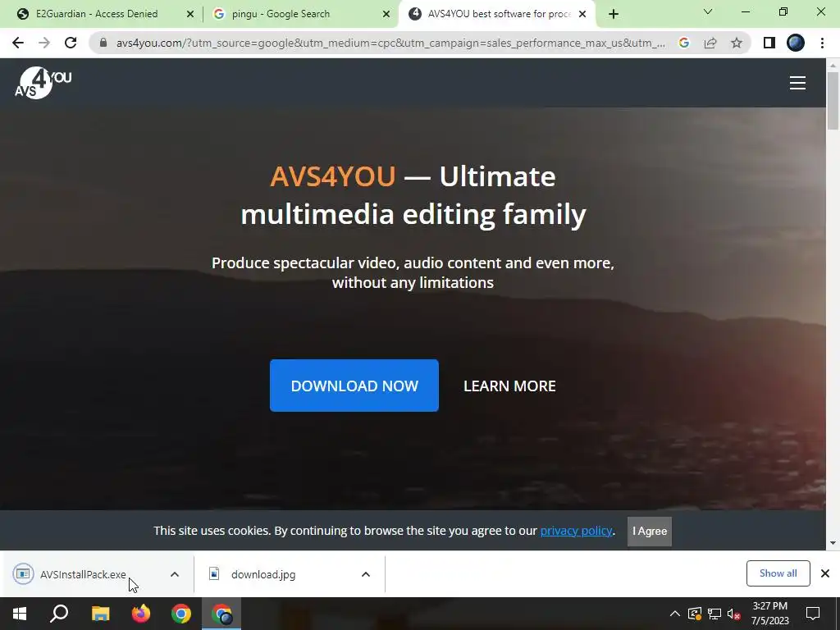Go back to previous page
This screenshot has height=630, width=840.
[x=18, y=43]
